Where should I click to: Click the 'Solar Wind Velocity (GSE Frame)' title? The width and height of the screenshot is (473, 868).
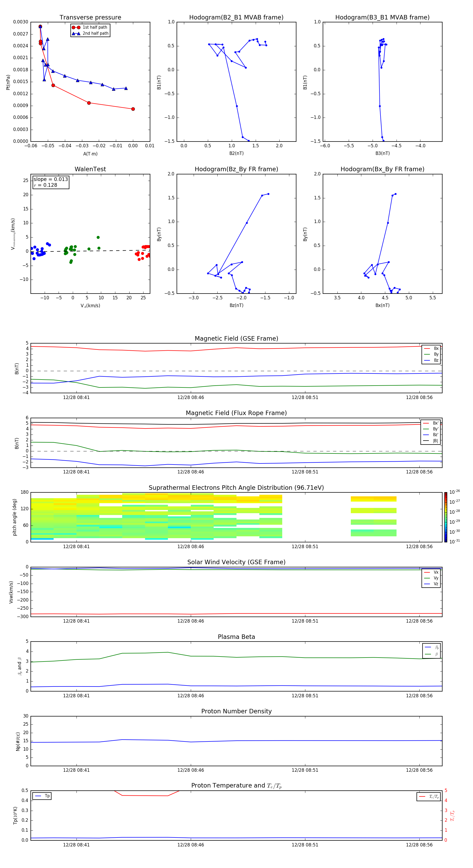tap(236, 562)
